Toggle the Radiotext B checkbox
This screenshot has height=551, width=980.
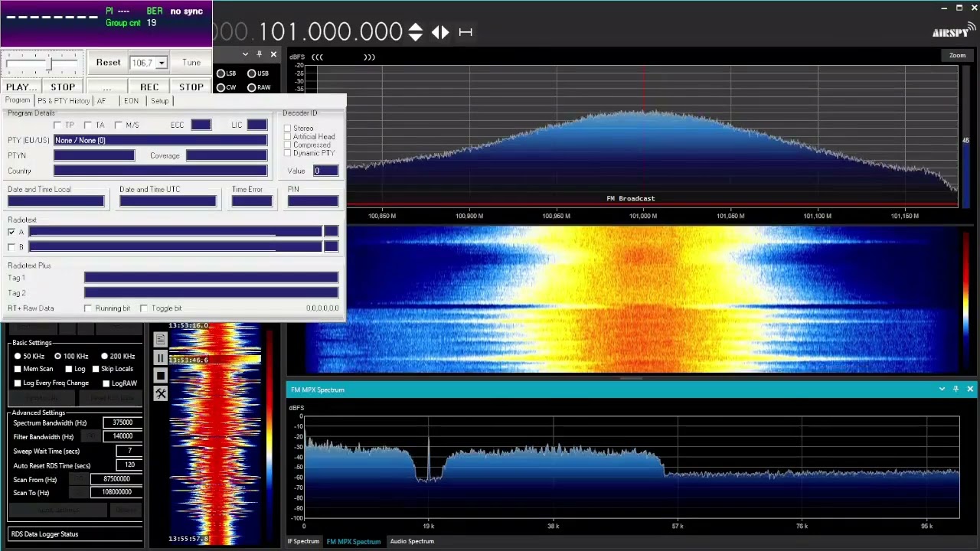[x=11, y=247]
